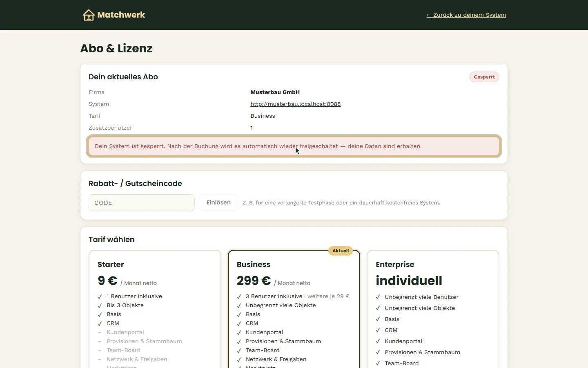Viewport: 588px width, 368px height.
Task: Select the Starter plan card title
Action: tap(111, 265)
